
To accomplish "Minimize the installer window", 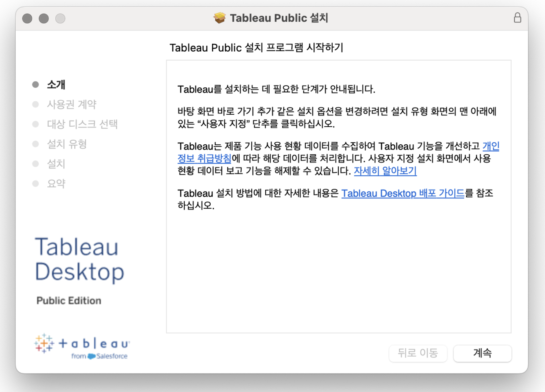I will point(44,18).
